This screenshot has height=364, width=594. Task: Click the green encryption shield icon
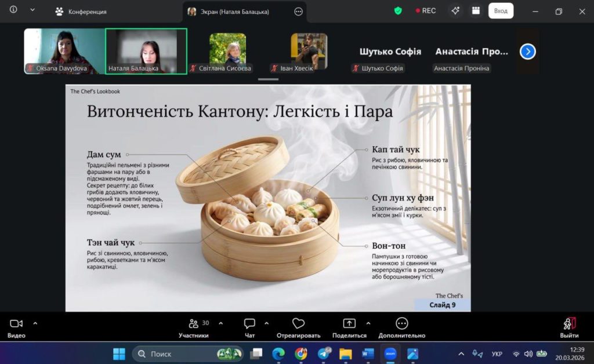(x=398, y=10)
